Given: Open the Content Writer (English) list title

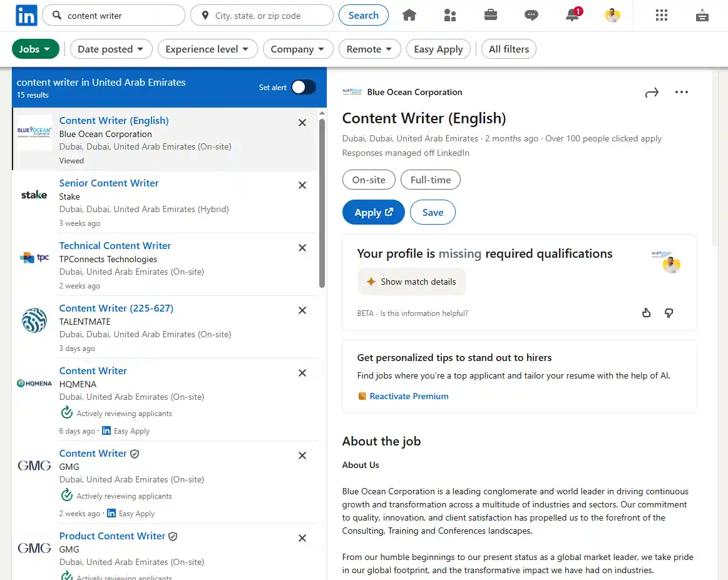Looking at the screenshot, I should (114, 121).
